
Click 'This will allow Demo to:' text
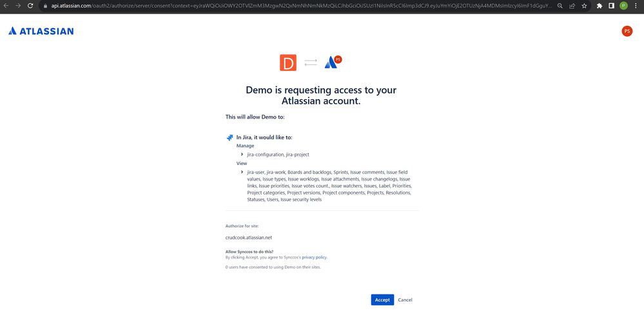[x=255, y=117]
